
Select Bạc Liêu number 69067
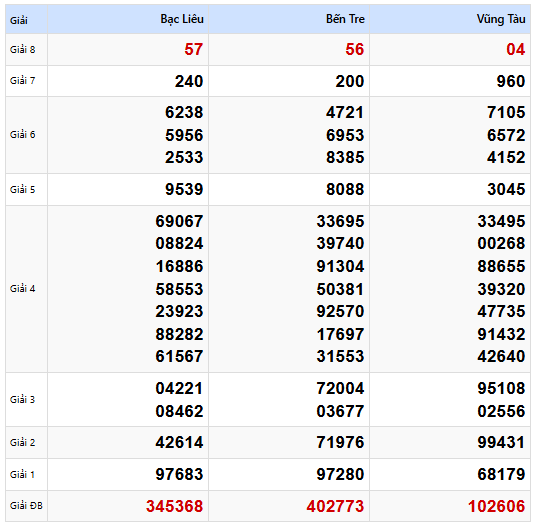coord(179,221)
